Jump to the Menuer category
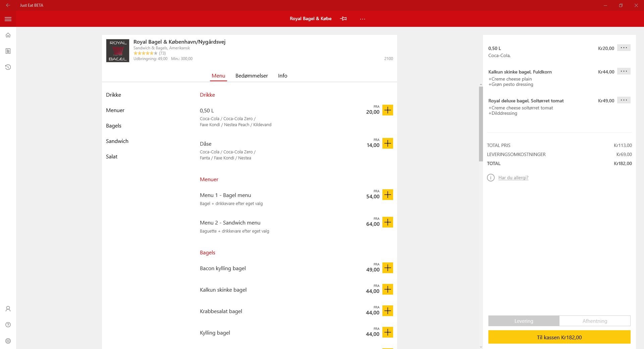Viewport: 644px width, 349px height. pyautogui.click(x=115, y=110)
